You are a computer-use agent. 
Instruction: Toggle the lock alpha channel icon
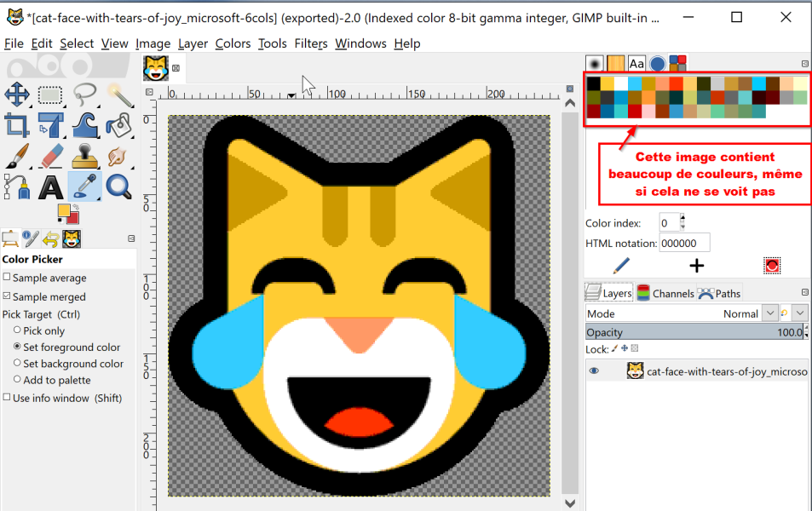click(635, 349)
